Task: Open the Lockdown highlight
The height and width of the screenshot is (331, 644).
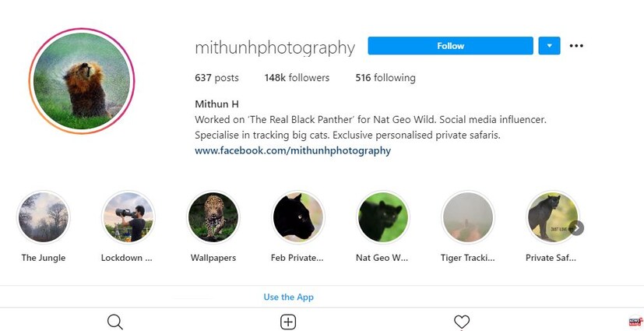Action: coord(128,217)
